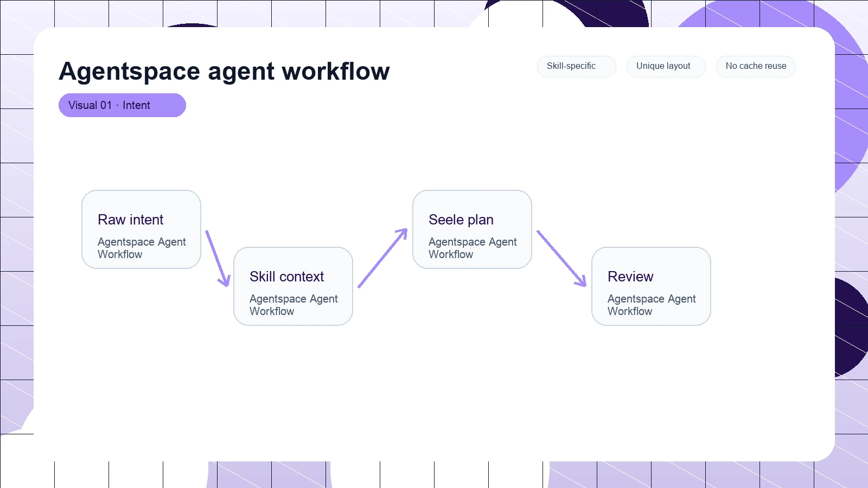Click the No cache reuse tag
This screenshot has height=488, width=868.
coord(755,66)
